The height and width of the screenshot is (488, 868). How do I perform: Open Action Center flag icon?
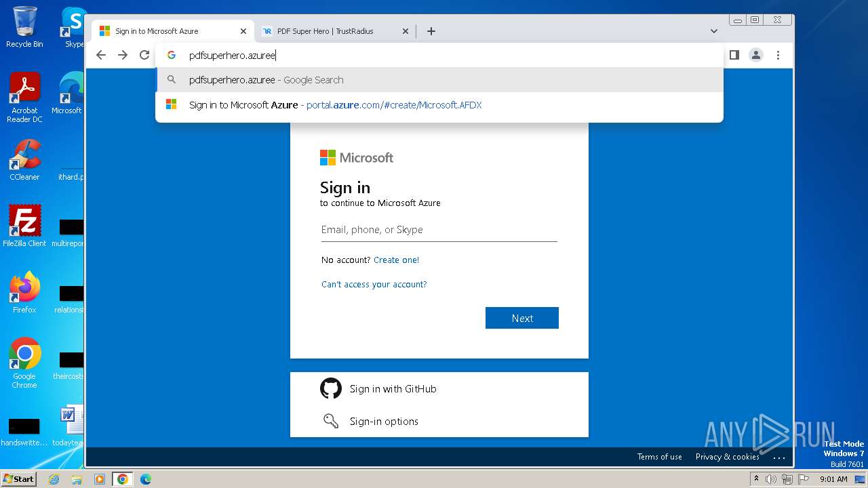pos(804,479)
